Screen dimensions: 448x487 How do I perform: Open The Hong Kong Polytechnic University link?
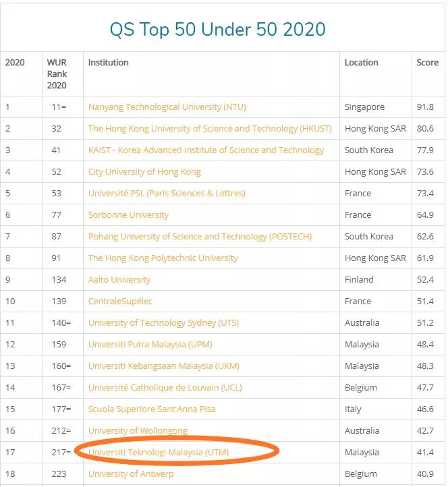163,258
